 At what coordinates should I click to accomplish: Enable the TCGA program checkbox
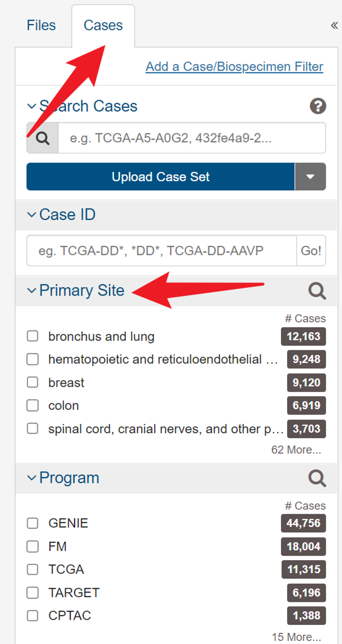click(33, 569)
